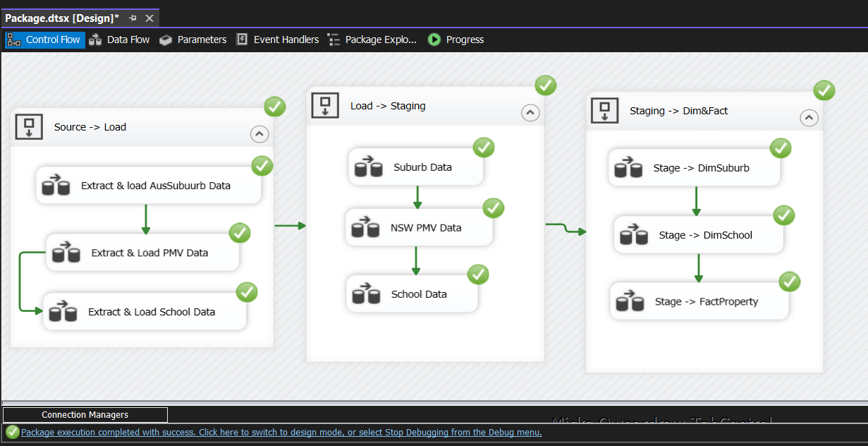Show the Progress tab
Screen dimensions: 868x446
(x=456, y=40)
